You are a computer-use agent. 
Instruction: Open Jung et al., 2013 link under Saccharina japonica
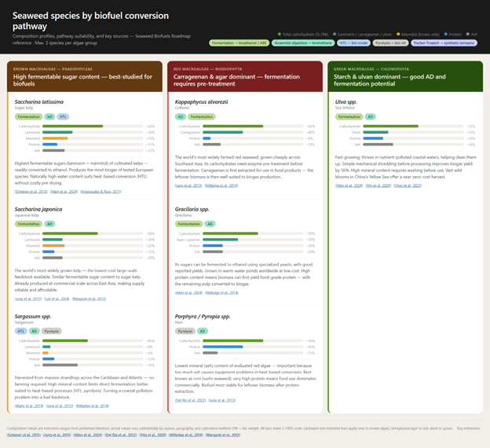(28, 299)
